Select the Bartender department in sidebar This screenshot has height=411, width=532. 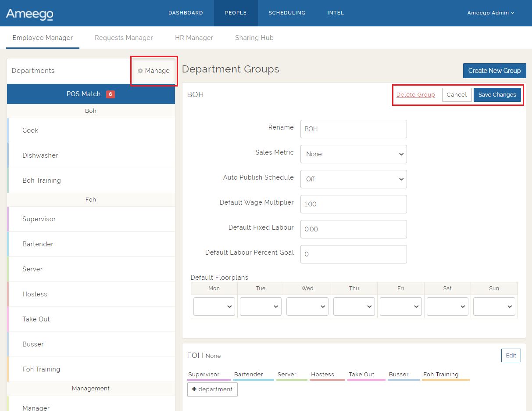(x=38, y=244)
